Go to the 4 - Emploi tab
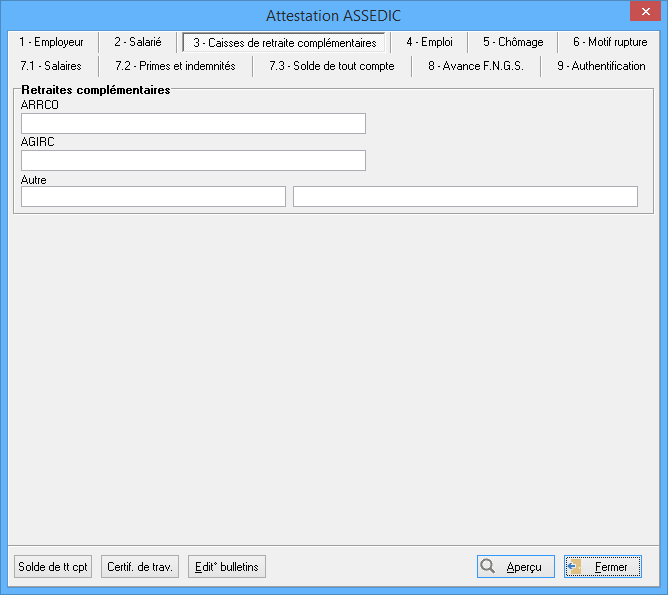Viewport: 668px width, 595px height. [x=429, y=42]
